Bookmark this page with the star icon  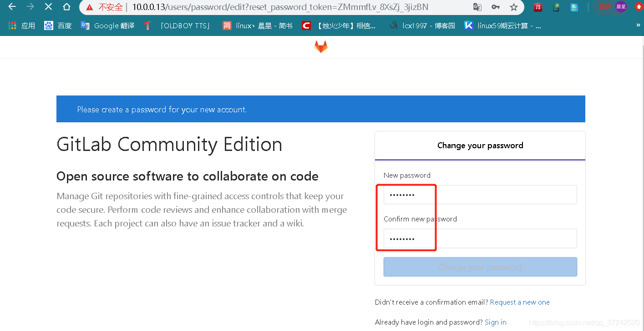pyautogui.click(x=514, y=7)
